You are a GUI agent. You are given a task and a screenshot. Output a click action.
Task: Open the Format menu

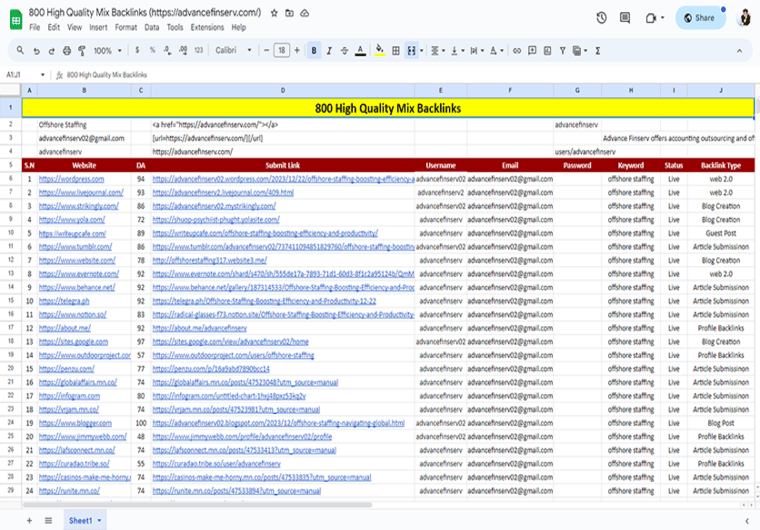click(126, 27)
